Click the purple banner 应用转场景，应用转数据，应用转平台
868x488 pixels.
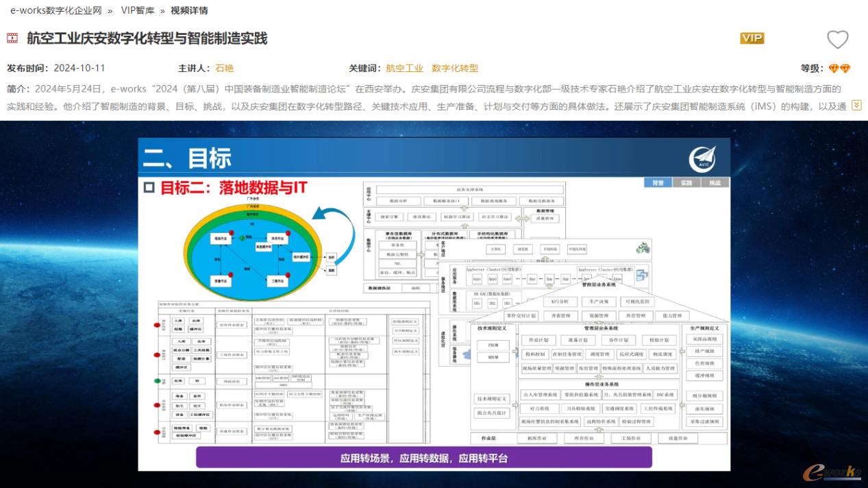tap(424, 458)
